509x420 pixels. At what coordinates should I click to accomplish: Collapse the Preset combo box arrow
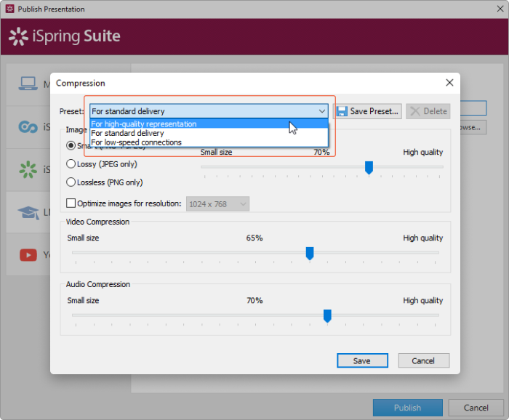321,111
